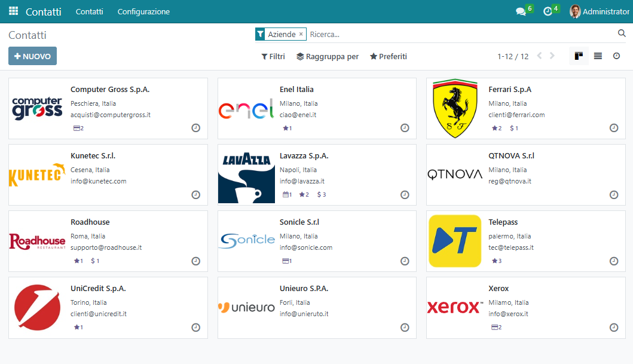
Task: Switch to Kanban view
Action: click(579, 56)
